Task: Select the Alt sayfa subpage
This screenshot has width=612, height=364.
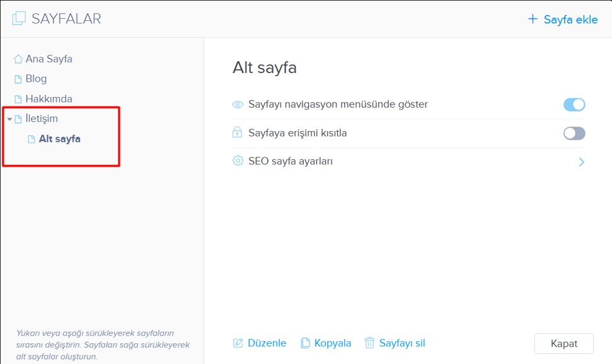Action: pyautogui.click(x=59, y=139)
